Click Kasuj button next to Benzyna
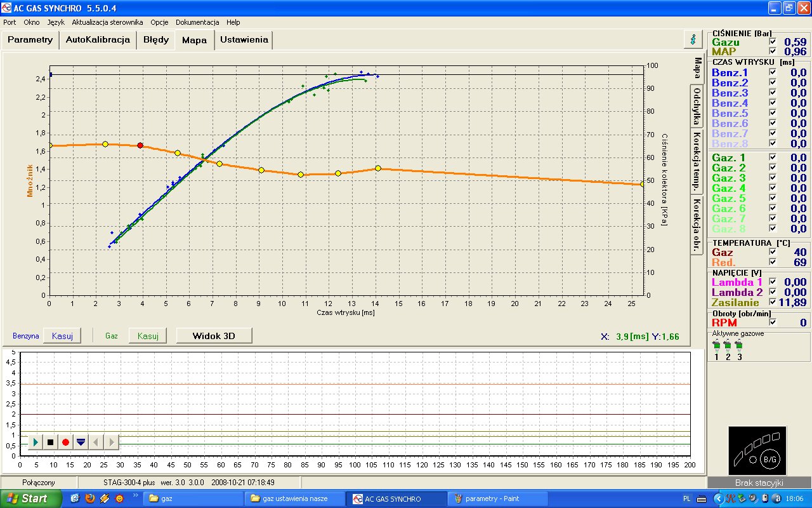 [62, 335]
